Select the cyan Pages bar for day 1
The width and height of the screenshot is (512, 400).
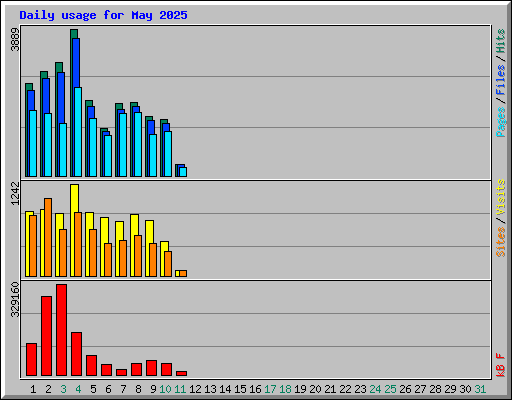click(x=33, y=143)
